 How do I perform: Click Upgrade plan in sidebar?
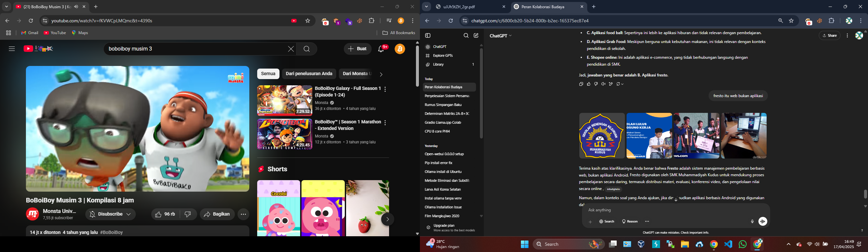point(450,228)
